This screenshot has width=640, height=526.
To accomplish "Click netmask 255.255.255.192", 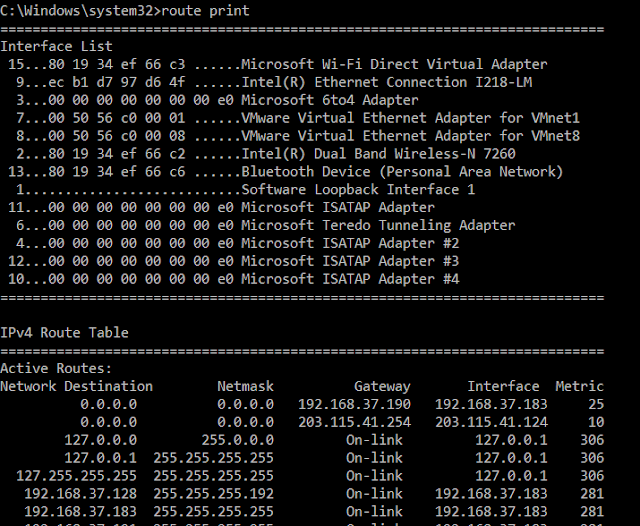I will pos(213,494).
